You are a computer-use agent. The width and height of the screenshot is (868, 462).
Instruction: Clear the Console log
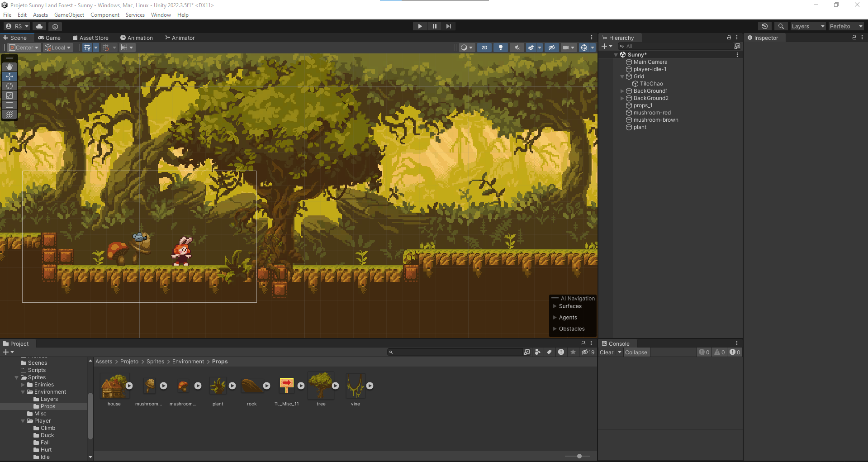pyautogui.click(x=607, y=352)
